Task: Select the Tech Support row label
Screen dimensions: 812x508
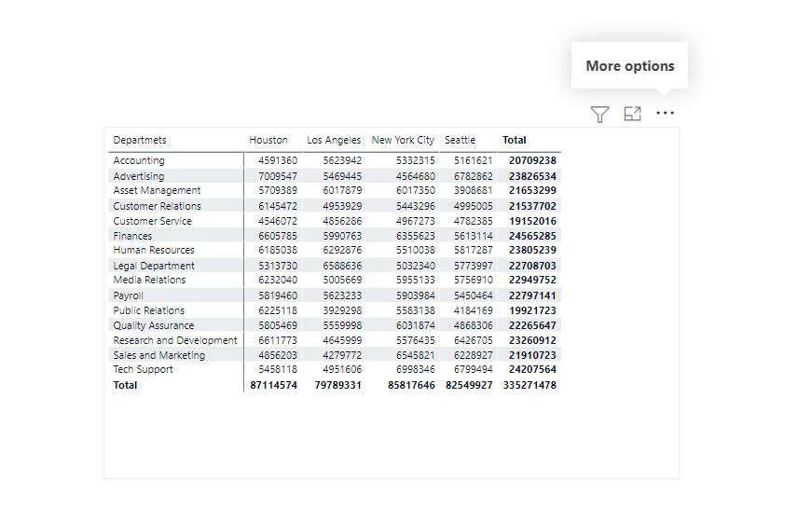Action: 143,370
